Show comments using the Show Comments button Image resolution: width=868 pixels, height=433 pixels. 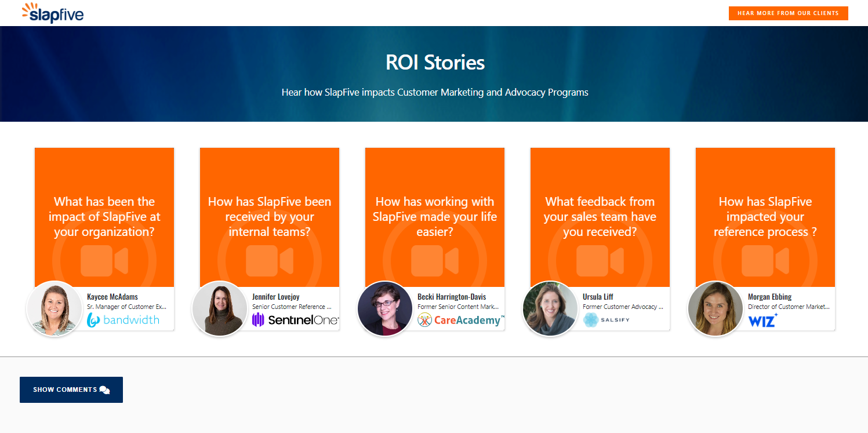[x=71, y=390]
